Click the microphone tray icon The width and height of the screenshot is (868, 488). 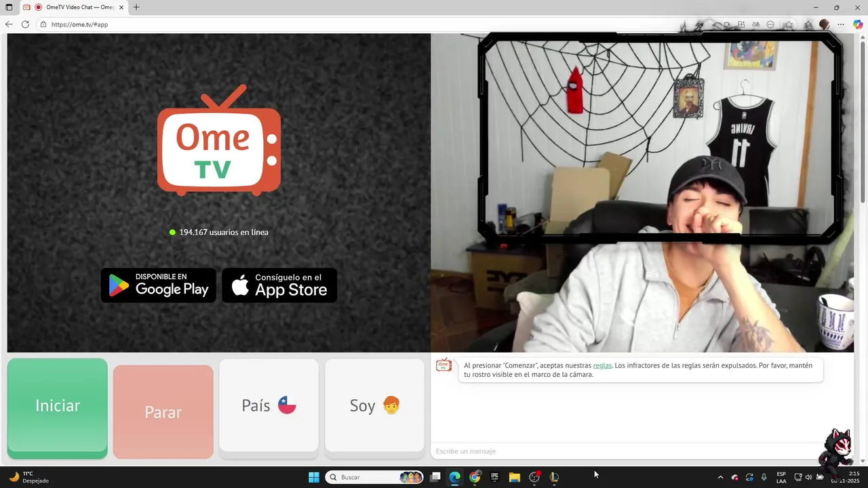click(764, 477)
